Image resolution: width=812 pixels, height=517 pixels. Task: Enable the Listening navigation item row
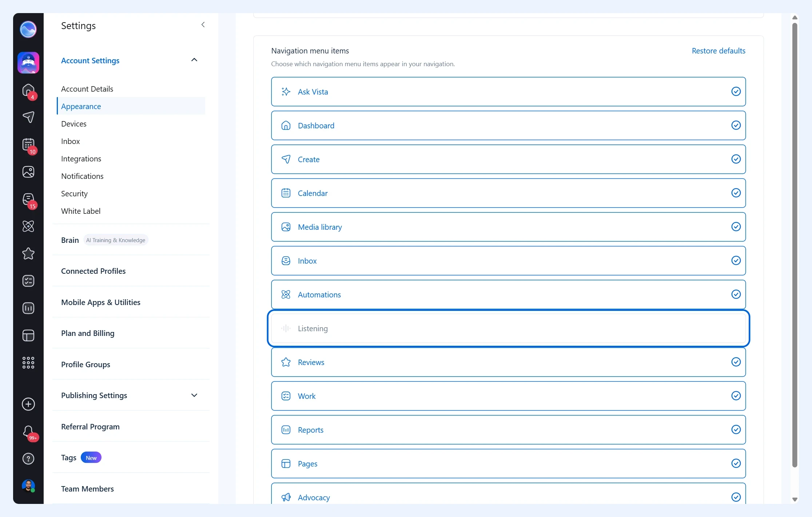point(508,328)
